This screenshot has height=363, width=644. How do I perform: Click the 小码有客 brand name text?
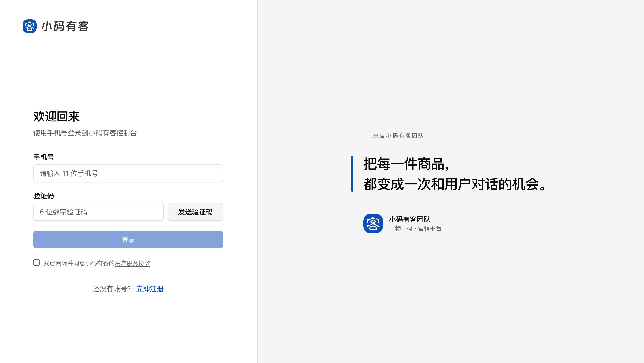(65, 26)
